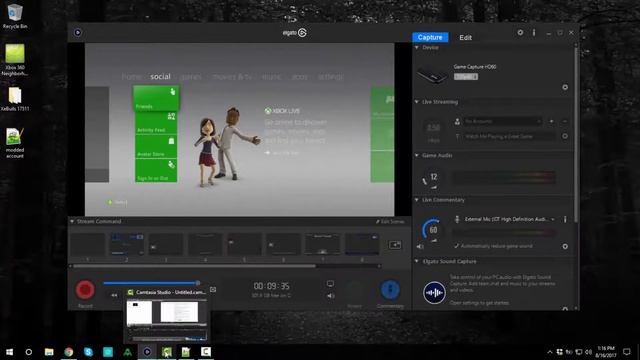The width and height of the screenshot is (640, 360).
Task: Add a streaming account with the plus icon
Action: point(552,121)
